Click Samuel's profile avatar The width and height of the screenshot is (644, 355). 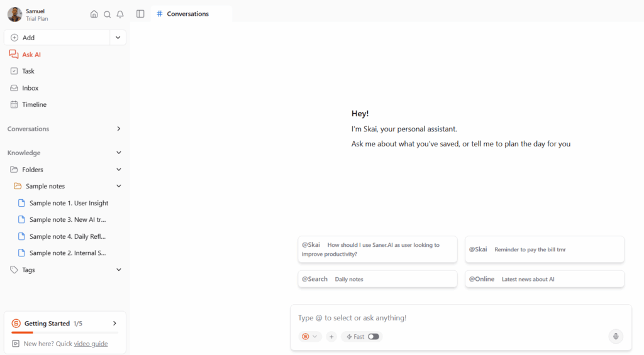[14, 14]
